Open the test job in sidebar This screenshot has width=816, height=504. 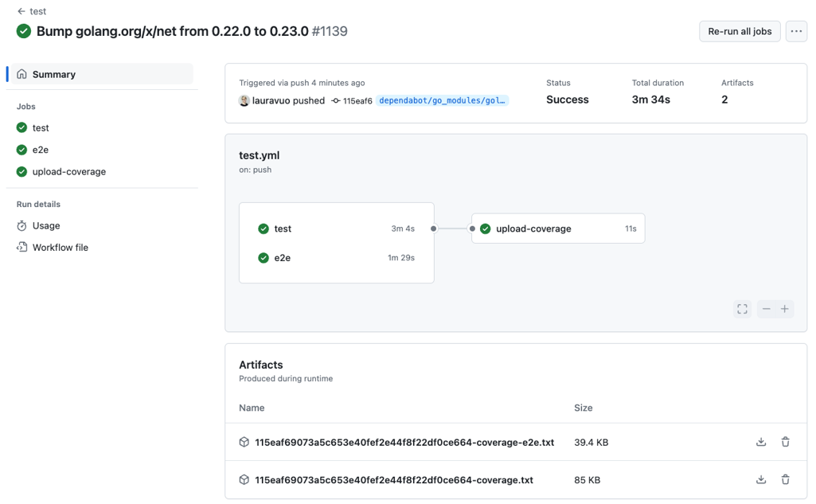[x=41, y=127]
